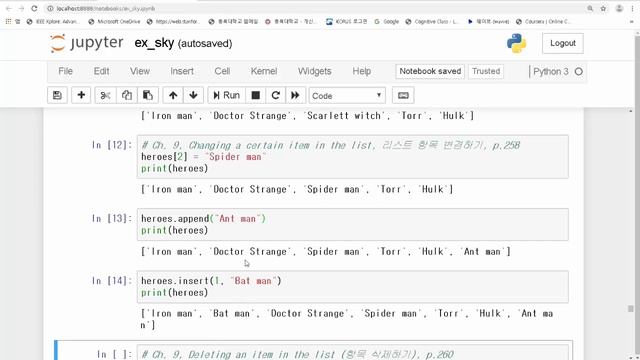Image resolution: width=640 pixels, height=360 pixels.
Task: Move selected cell down
Action: click(193, 96)
